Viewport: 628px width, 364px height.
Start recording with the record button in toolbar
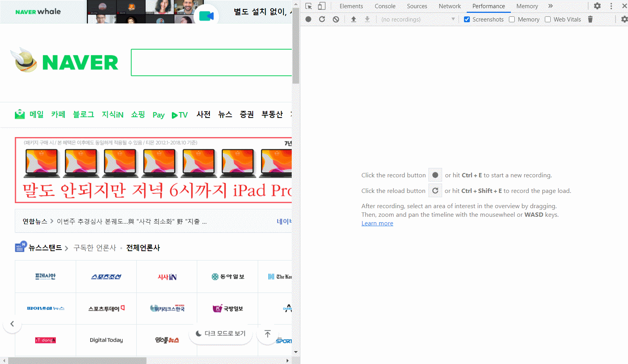click(308, 19)
